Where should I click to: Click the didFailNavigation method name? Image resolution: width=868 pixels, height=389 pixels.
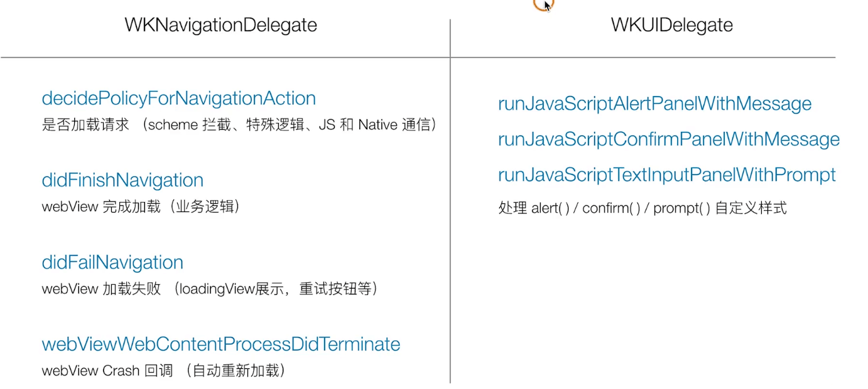[x=112, y=262]
